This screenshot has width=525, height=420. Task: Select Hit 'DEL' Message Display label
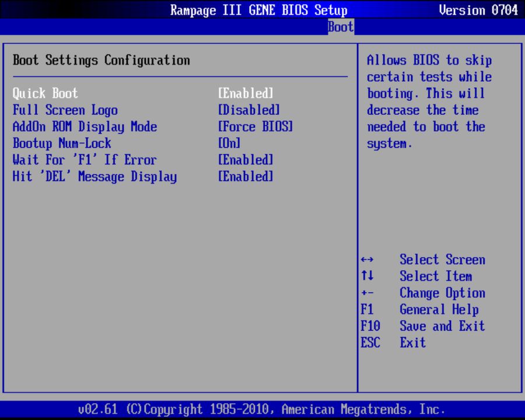pyautogui.click(x=94, y=177)
